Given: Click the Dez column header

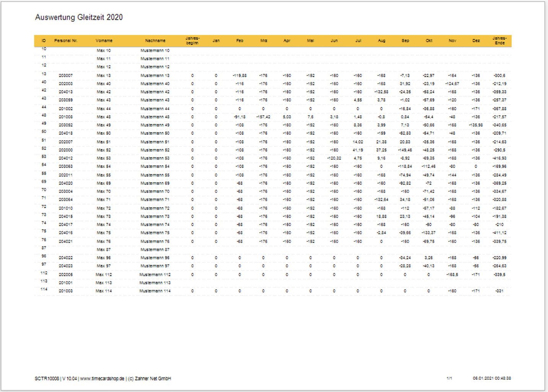Looking at the screenshot, I should [x=476, y=41].
